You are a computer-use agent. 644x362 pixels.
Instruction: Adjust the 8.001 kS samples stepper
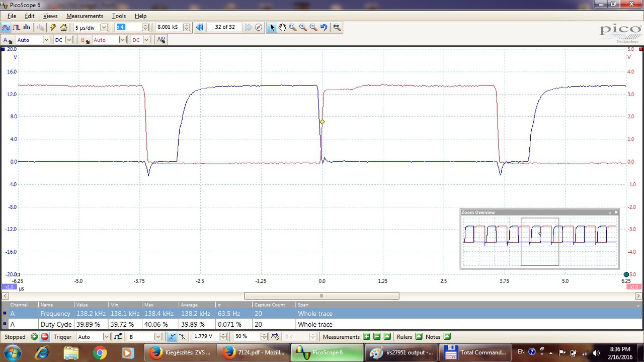pyautogui.click(x=187, y=27)
